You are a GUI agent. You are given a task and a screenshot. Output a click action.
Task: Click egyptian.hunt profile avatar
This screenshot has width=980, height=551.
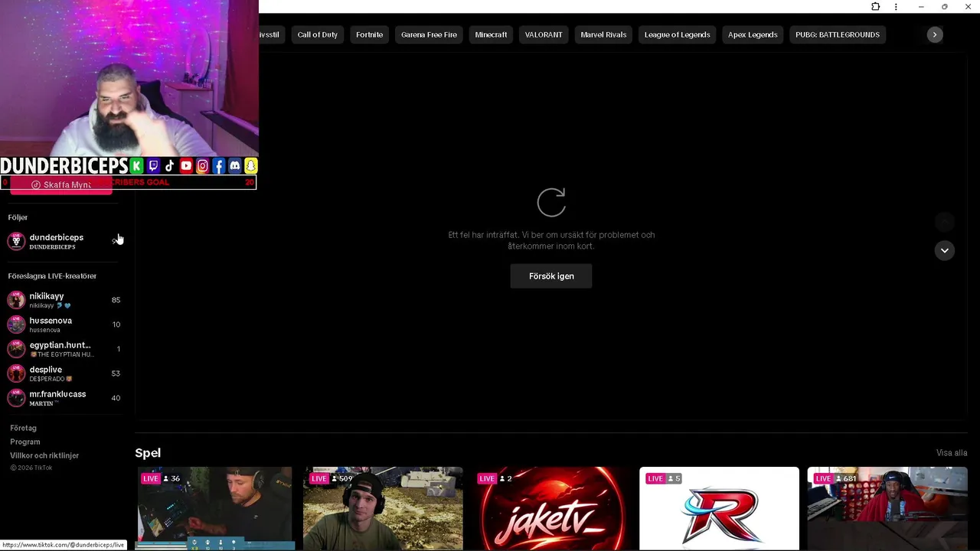coord(16,349)
